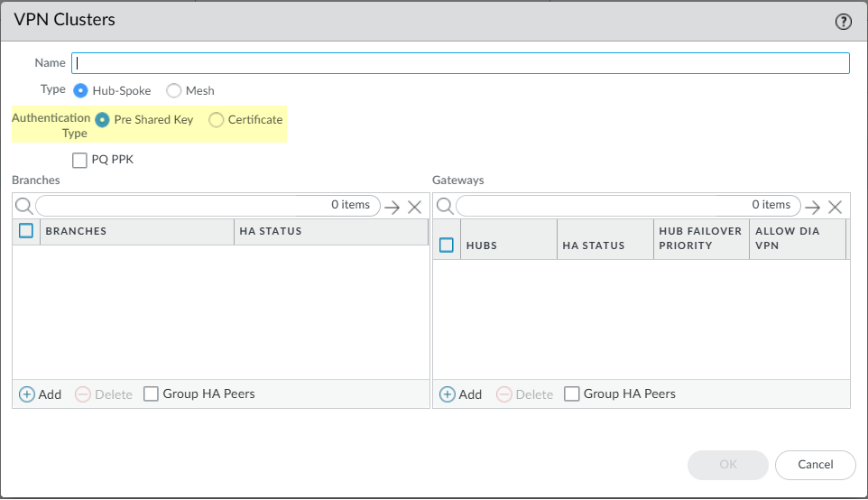Image resolution: width=868 pixels, height=500 pixels.
Task: Click the Name input field
Action: (460, 63)
